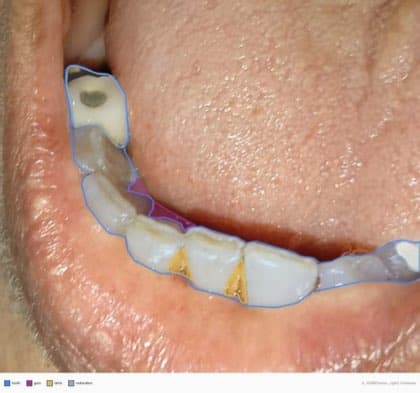Select the label beside the yellow swatch
420x393 pixels.
click(58, 383)
